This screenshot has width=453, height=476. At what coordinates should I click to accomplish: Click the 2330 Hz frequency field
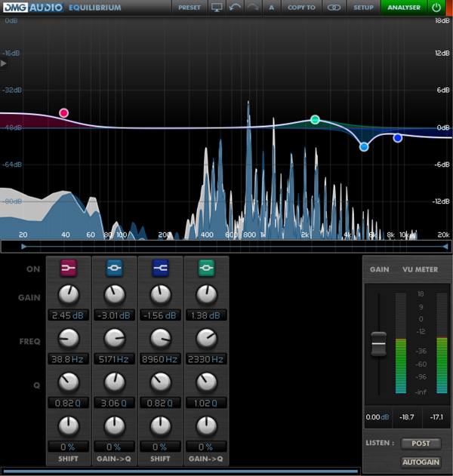click(x=206, y=359)
